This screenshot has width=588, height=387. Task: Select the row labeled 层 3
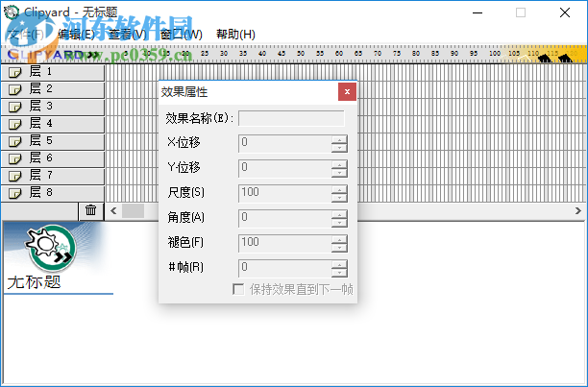point(53,107)
